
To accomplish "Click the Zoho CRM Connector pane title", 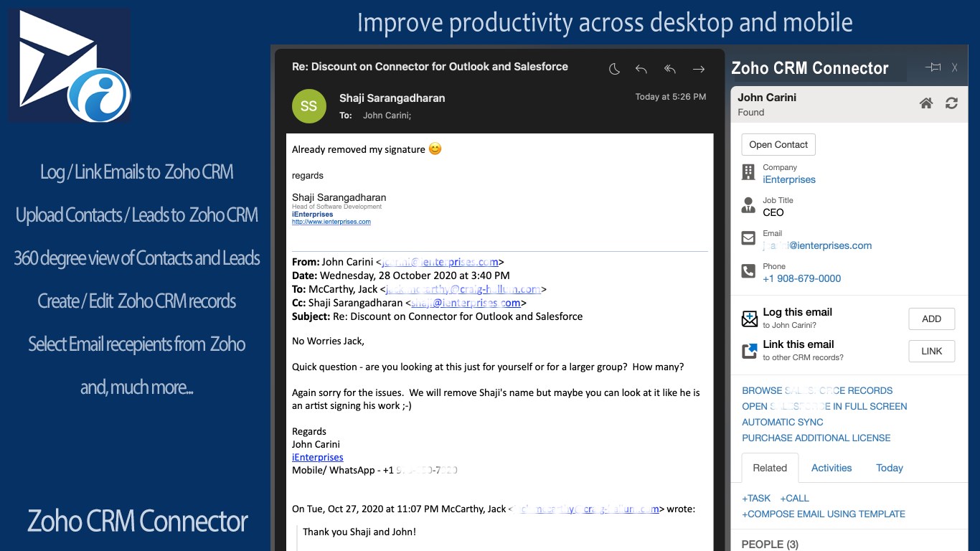I will tap(810, 68).
